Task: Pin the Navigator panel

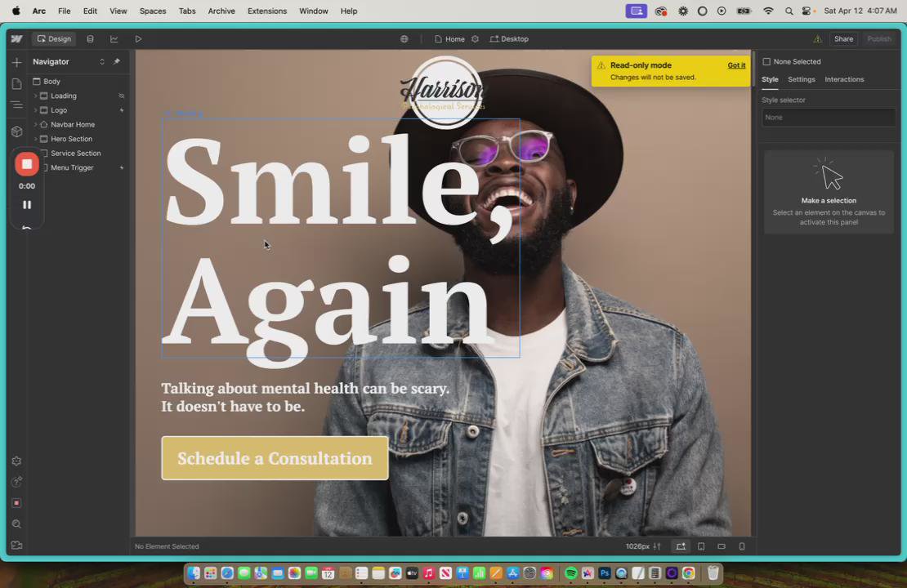Action: (117, 61)
